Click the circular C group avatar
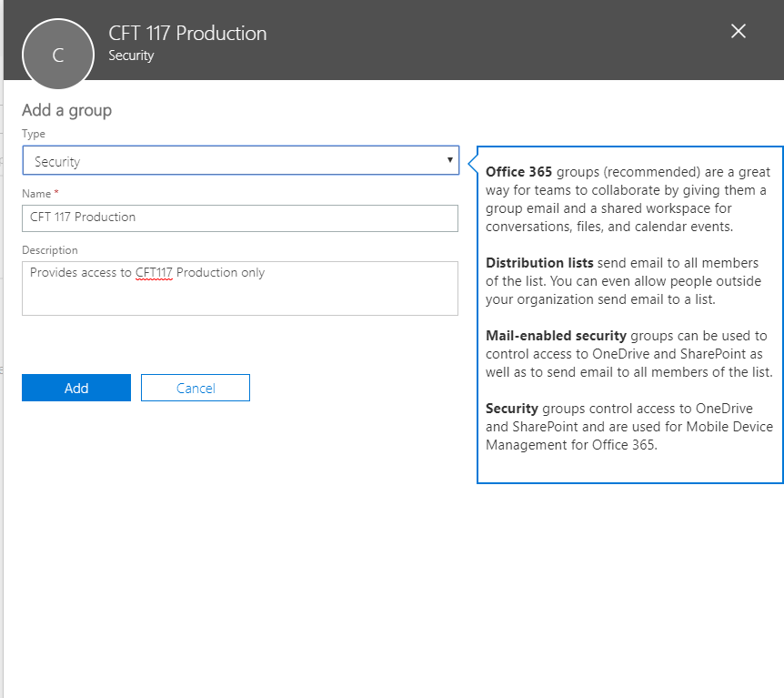Image resolution: width=784 pixels, height=698 pixels. (x=58, y=54)
